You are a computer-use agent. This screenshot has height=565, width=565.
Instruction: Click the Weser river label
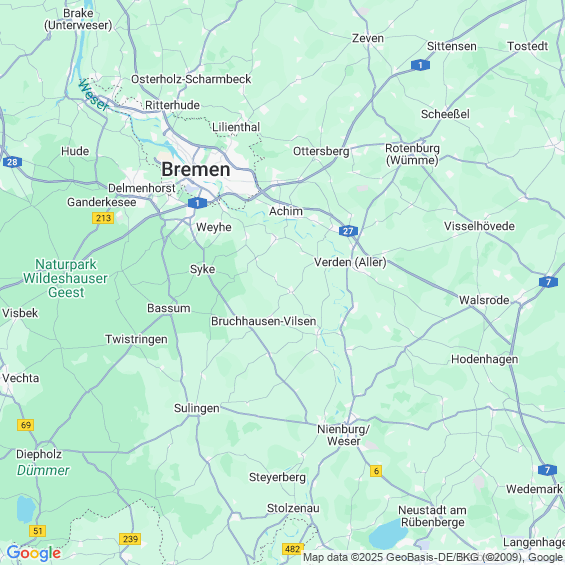click(93, 95)
